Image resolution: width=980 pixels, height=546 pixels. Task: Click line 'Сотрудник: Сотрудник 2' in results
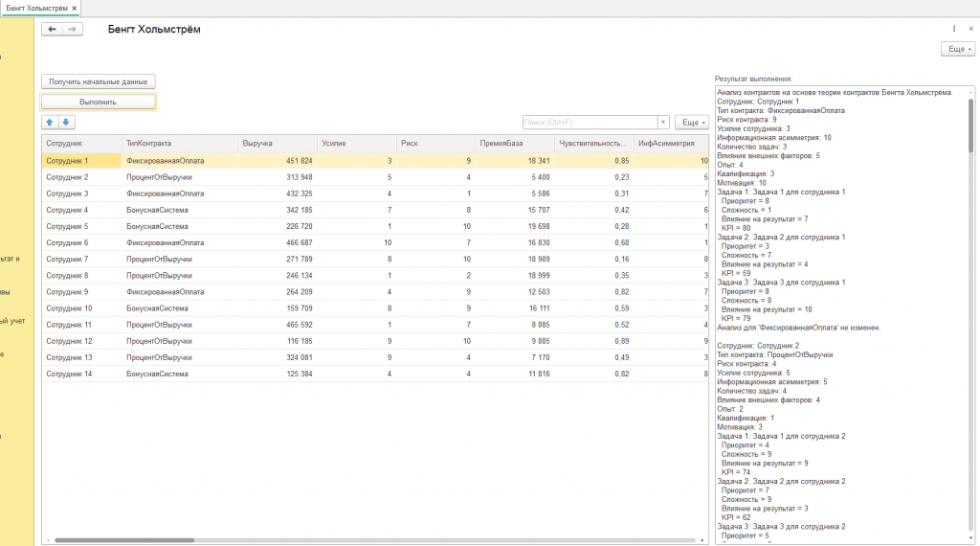tap(758, 345)
